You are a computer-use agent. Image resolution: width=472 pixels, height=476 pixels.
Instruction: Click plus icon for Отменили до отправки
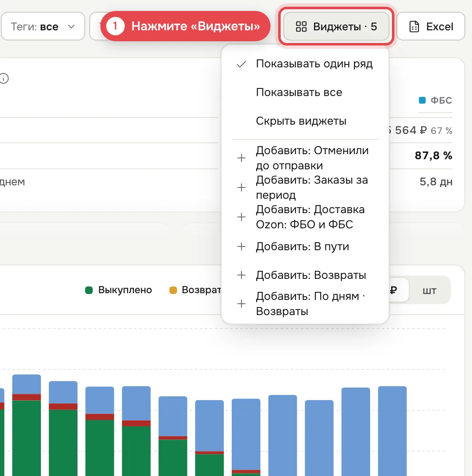[241, 158]
